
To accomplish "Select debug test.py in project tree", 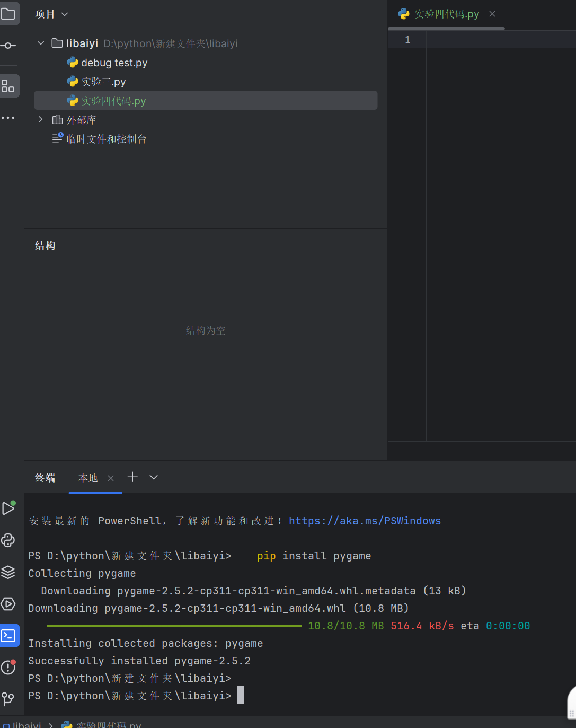I will (114, 63).
